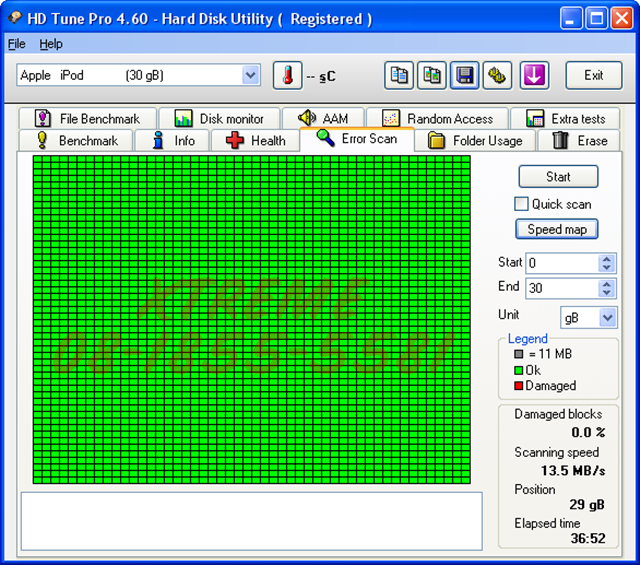This screenshot has width=640, height=565.
Task: Open the options gear icon
Action: (496, 75)
